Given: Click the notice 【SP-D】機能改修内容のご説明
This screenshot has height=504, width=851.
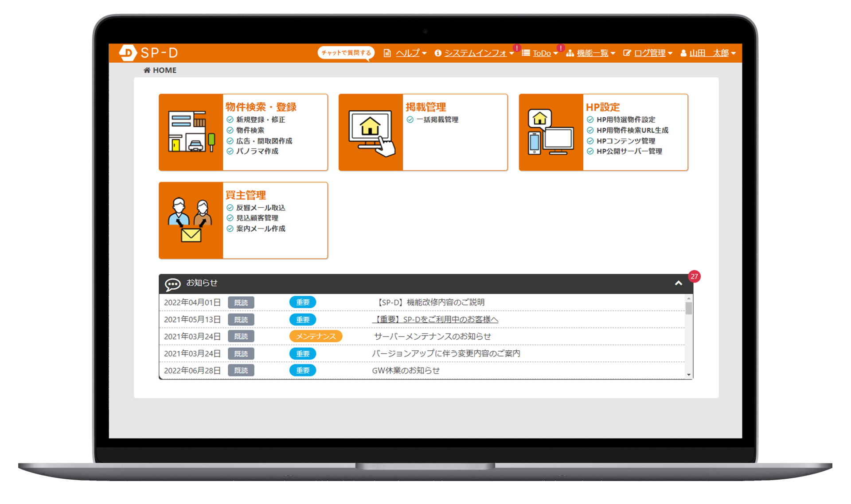Looking at the screenshot, I should tap(430, 302).
